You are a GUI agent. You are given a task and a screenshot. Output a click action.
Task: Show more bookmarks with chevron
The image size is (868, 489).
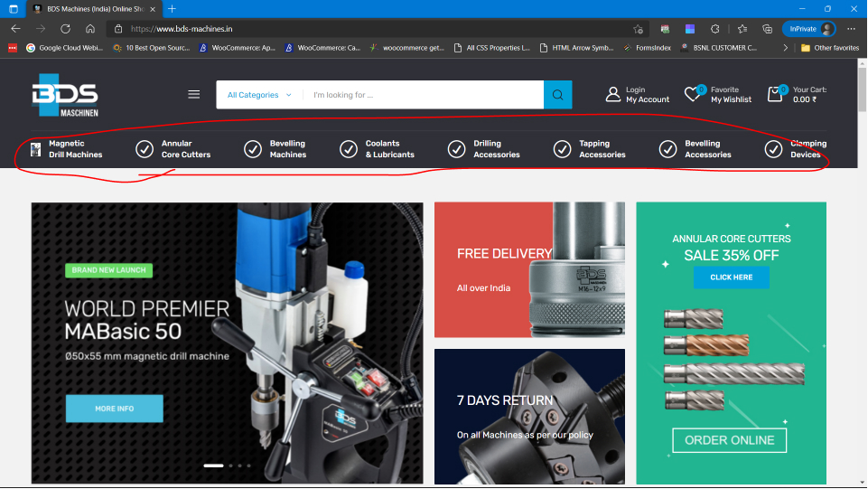785,48
